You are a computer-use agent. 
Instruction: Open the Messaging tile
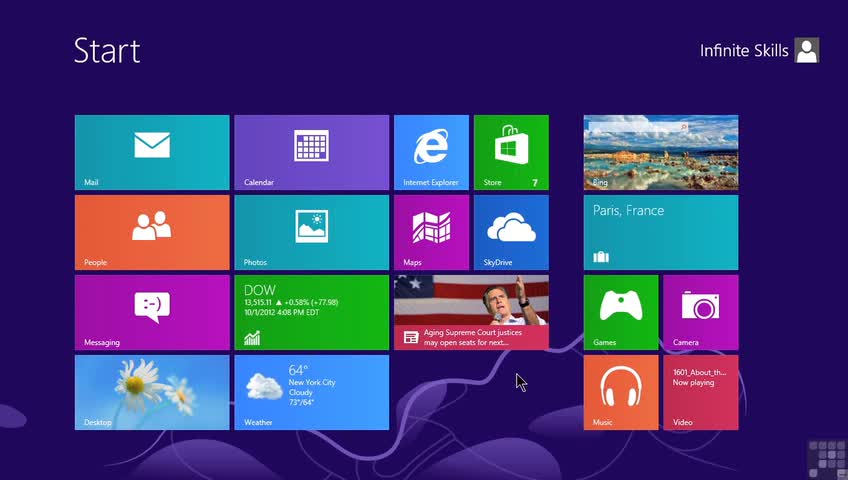click(152, 312)
